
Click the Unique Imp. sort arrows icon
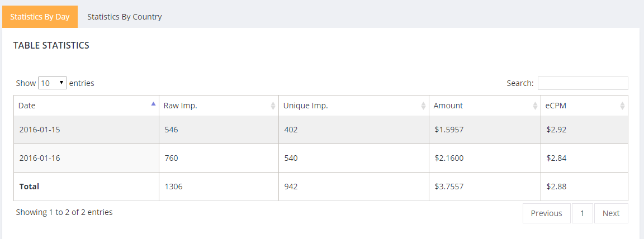coord(423,106)
